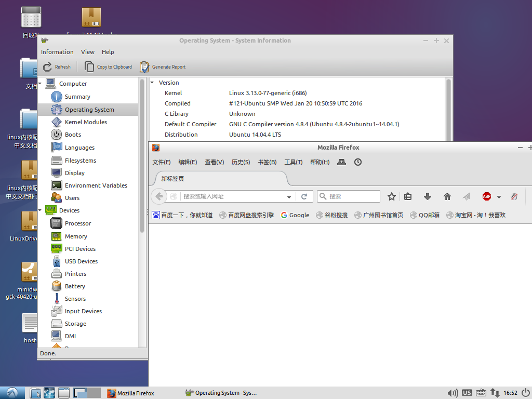Open the Lubuntu start menu
532x399 pixels.
pyautogui.click(x=12, y=393)
